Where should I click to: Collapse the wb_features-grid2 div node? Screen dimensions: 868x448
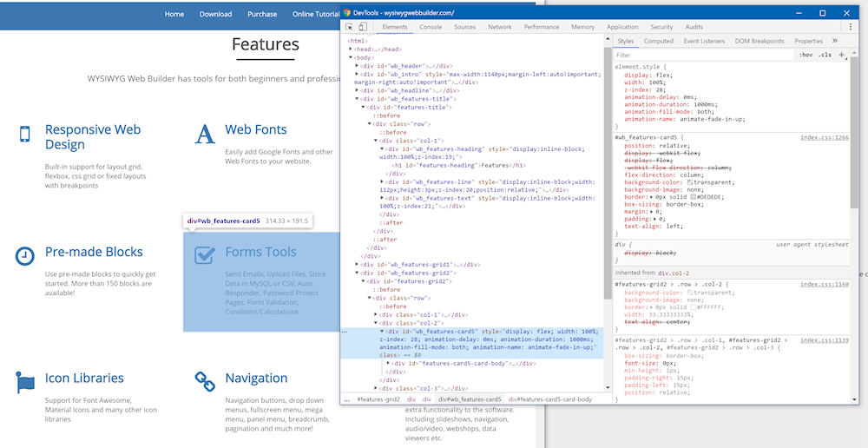(357, 273)
